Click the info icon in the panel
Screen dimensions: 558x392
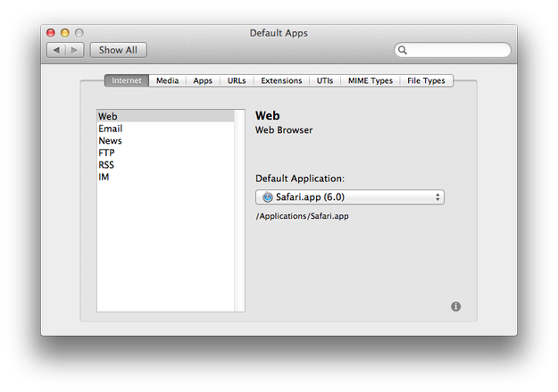pyautogui.click(x=455, y=306)
